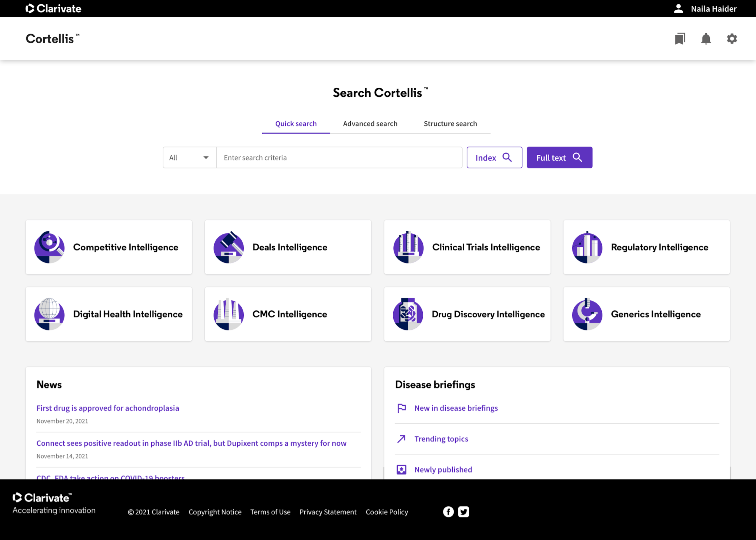The width and height of the screenshot is (756, 540).
Task: Open the Drug Discovery Intelligence card
Action: pyautogui.click(x=467, y=314)
